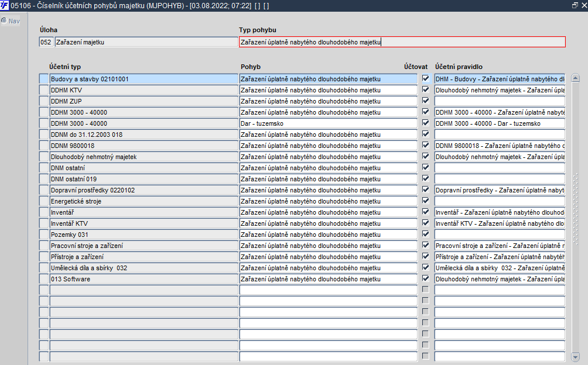The width and height of the screenshot is (588, 365).
Task: Click Účetní pravidlo Dopravní prostředky cell
Action: (x=500, y=190)
